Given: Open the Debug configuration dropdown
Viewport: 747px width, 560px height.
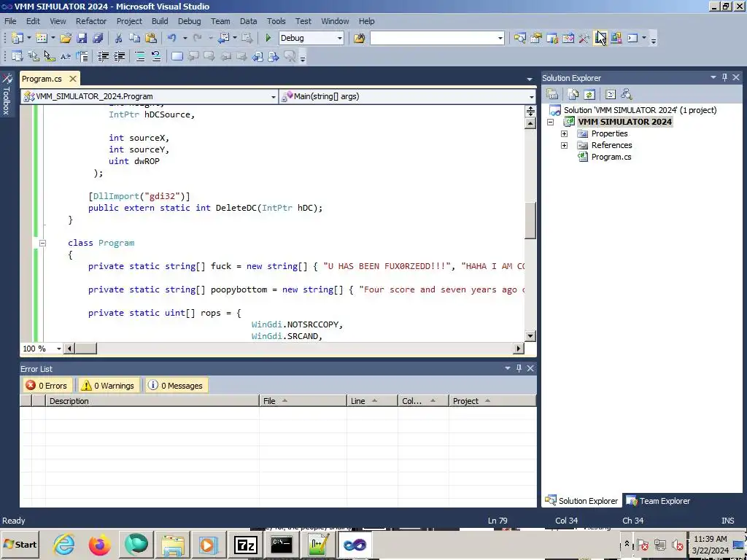Looking at the screenshot, I should [x=340, y=38].
